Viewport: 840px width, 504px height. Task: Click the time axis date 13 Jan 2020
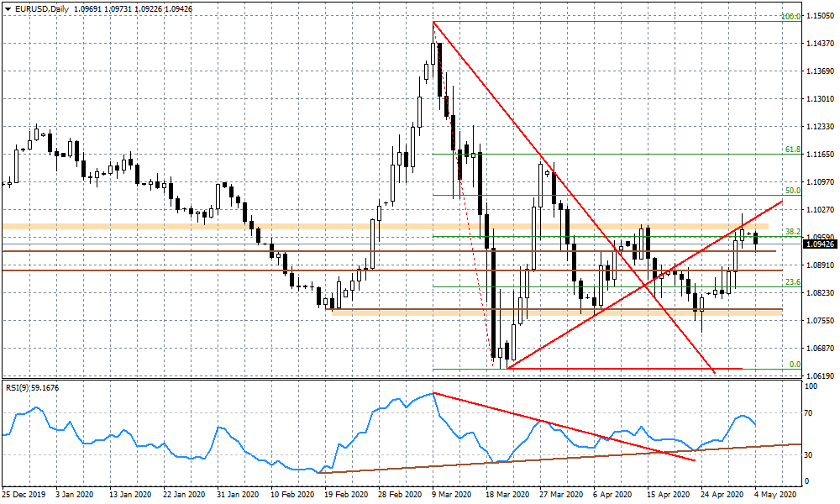(131, 495)
